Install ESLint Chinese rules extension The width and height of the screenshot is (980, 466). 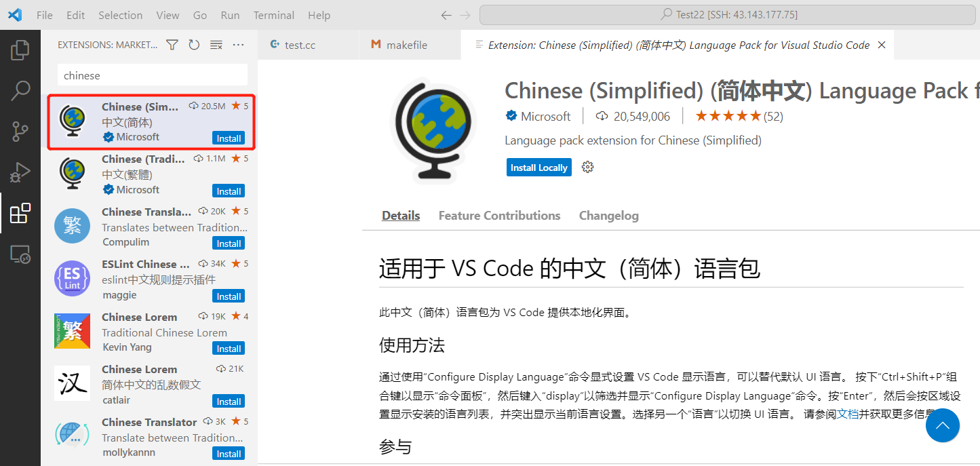coord(229,296)
